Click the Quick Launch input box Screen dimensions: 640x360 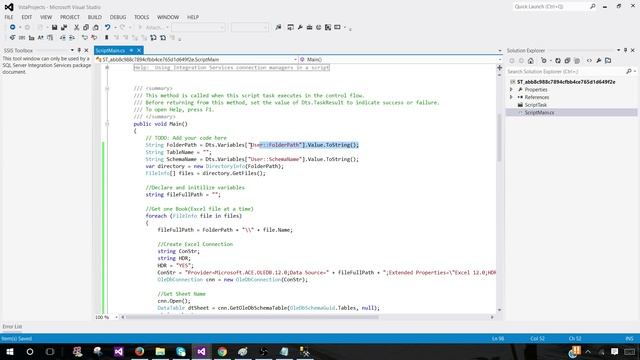(550, 7)
